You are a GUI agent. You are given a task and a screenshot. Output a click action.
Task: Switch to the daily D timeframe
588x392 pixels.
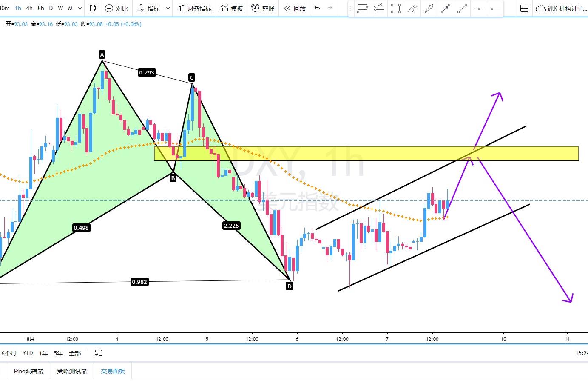point(51,8)
